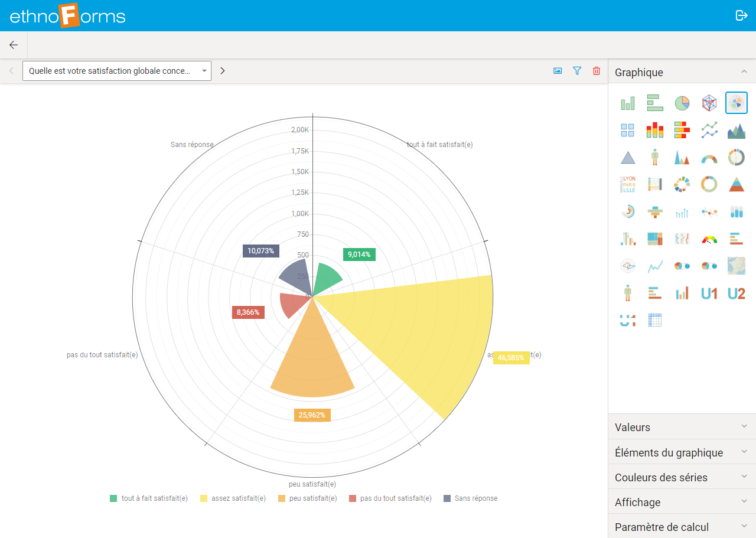Select the green vertical bar chart type
Image resolution: width=756 pixels, height=538 pixels.
(x=627, y=103)
